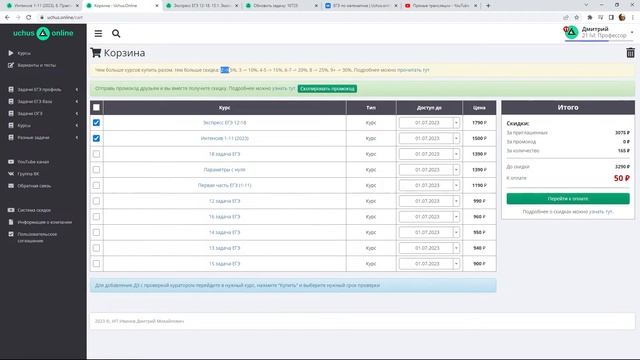
Task: Open a new browser tab with plus icon
Action: tap(488, 6)
